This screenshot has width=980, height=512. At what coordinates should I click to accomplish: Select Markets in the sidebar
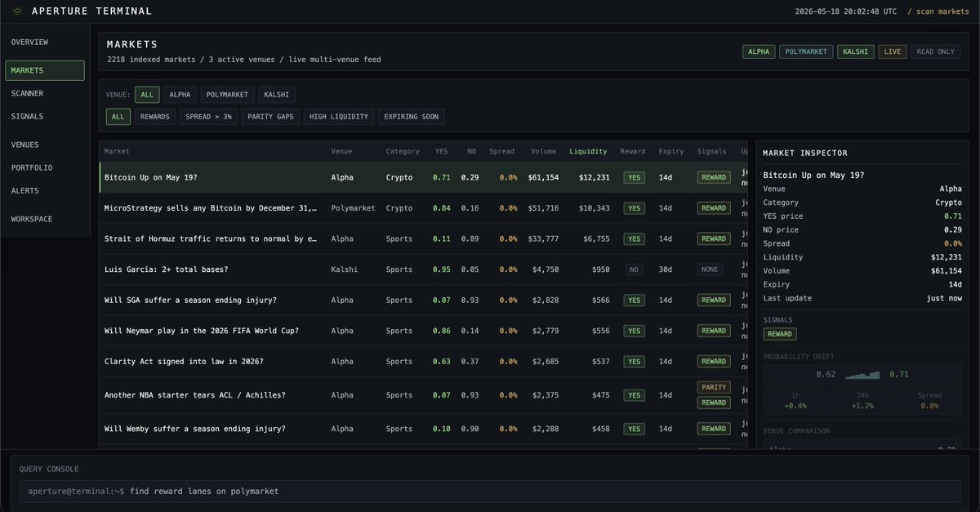[45, 70]
